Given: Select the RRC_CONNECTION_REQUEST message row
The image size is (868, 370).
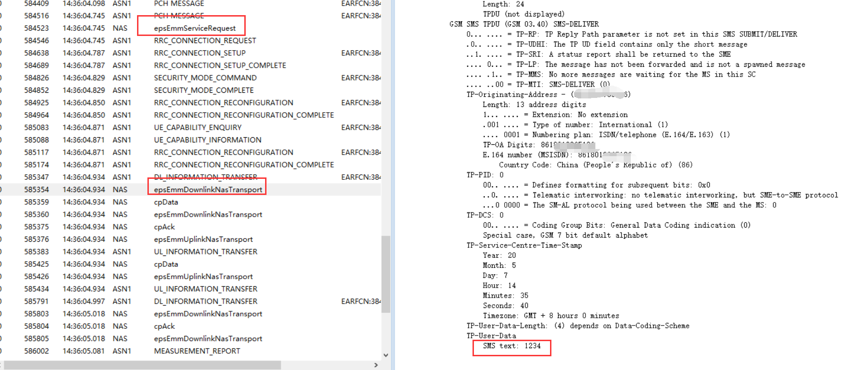Looking at the screenshot, I should 190,41.
